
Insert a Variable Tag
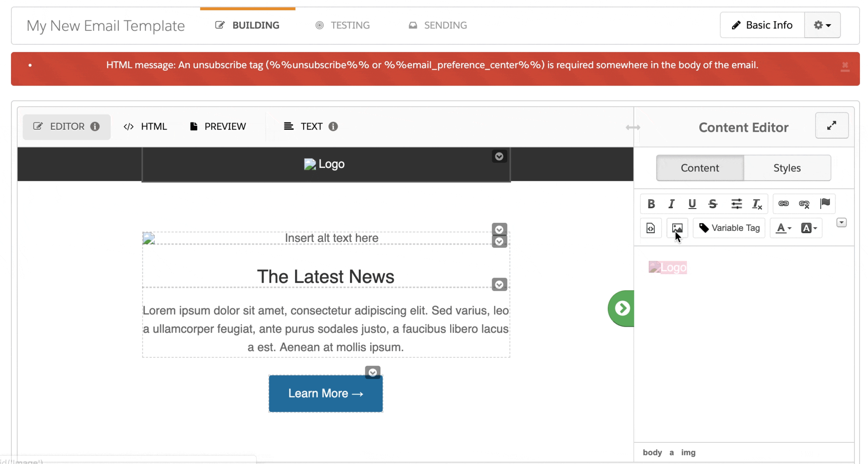click(728, 228)
